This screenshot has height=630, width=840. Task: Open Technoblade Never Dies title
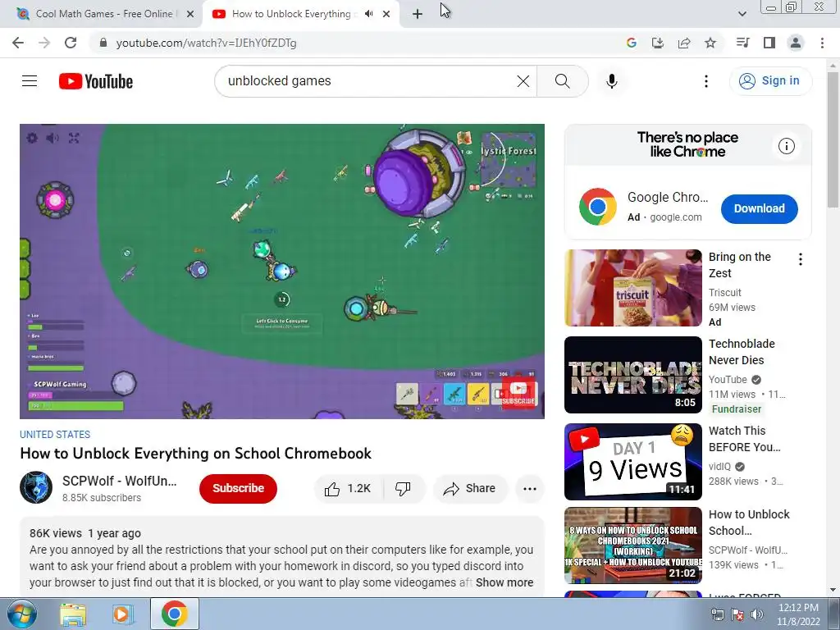coord(742,352)
